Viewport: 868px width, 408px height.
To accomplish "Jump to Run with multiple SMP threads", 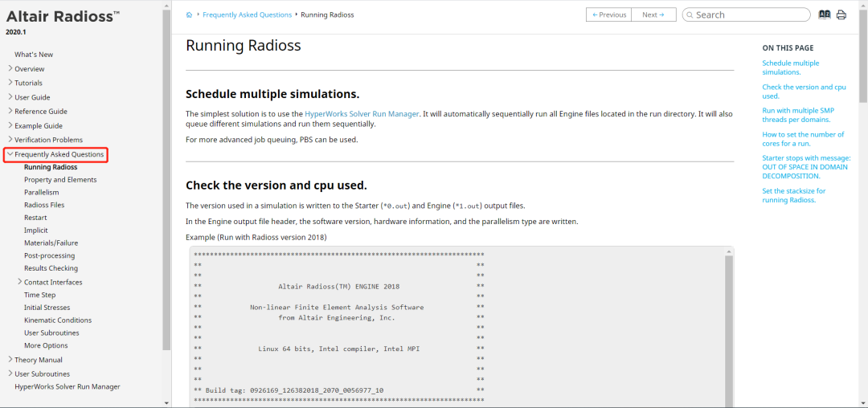I will (798, 114).
